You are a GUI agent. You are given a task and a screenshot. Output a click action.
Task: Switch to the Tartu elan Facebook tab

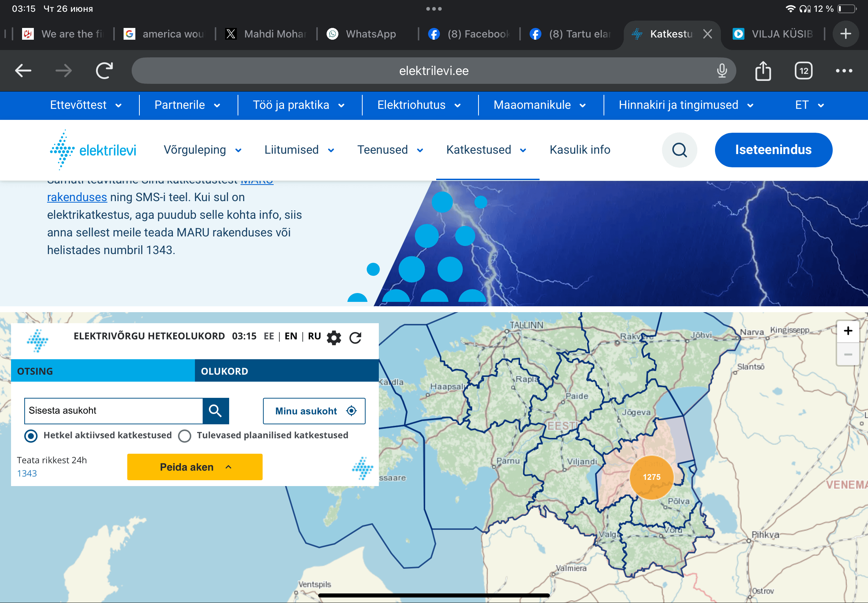click(x=570, y=34)
